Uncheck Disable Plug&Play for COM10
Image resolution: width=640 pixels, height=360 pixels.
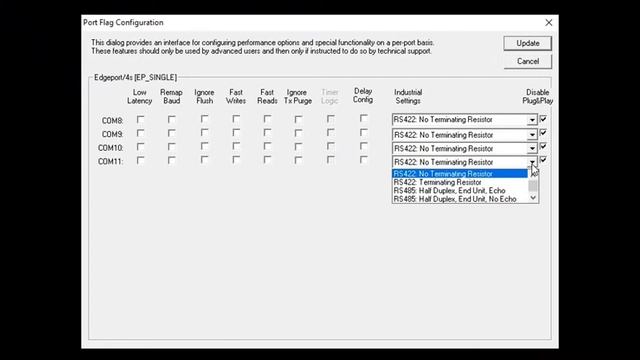(543, 147)
